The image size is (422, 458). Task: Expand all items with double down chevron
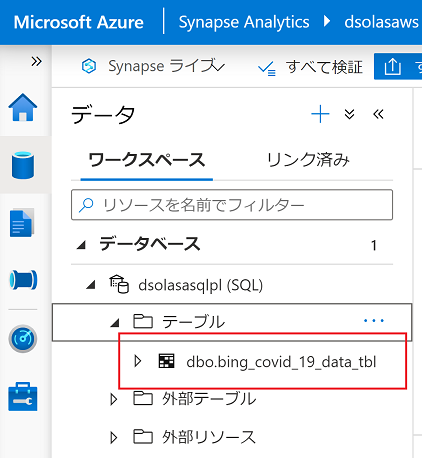(349, 114)
